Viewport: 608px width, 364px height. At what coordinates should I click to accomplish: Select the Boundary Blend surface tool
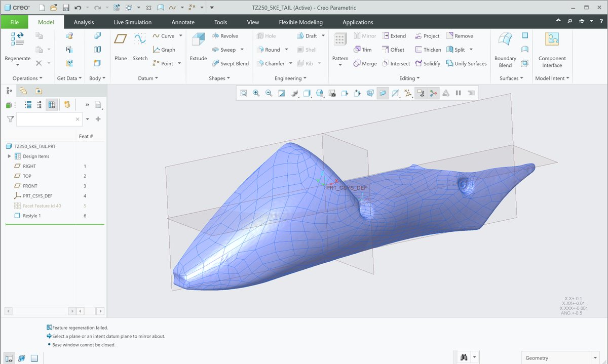pyautogui.click(x=505, y=49)
